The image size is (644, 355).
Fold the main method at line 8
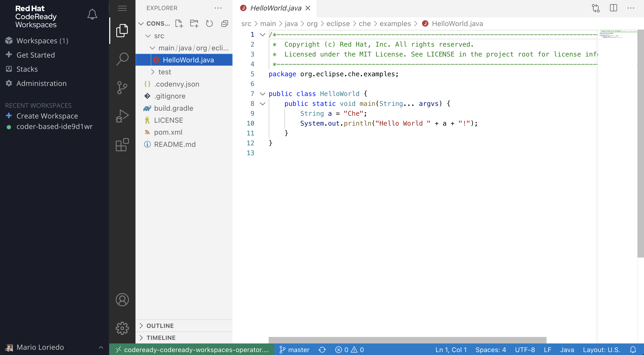pos(263,104)
